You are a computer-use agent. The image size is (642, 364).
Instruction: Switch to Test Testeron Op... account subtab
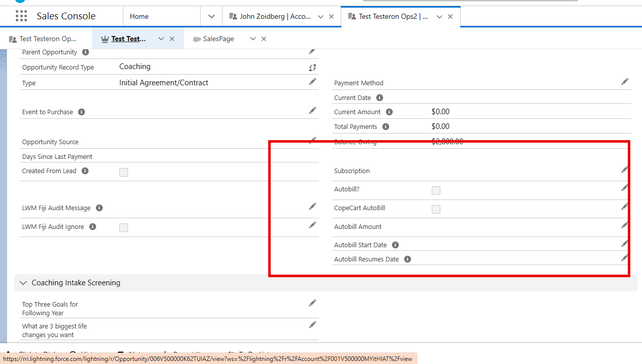(47, 39)
